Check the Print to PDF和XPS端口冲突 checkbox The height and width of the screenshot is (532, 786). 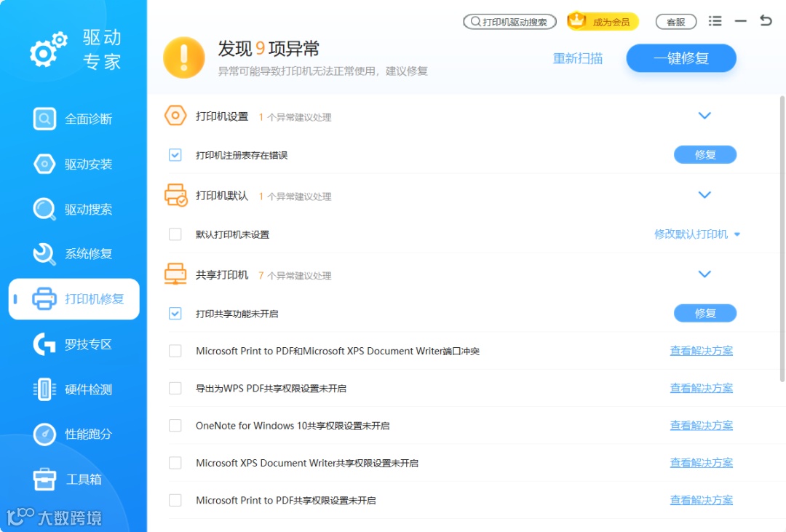[x=175, y=351]
